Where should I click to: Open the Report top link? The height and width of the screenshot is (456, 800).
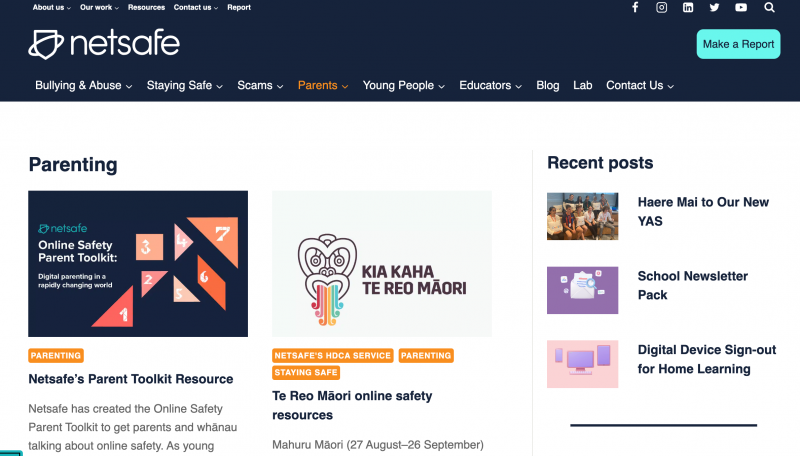239,8
